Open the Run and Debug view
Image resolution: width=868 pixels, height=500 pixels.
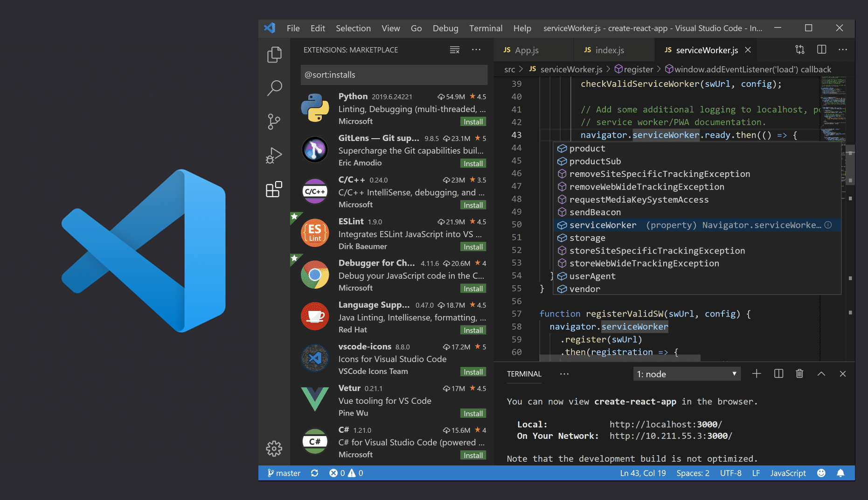tap(274, 155)
